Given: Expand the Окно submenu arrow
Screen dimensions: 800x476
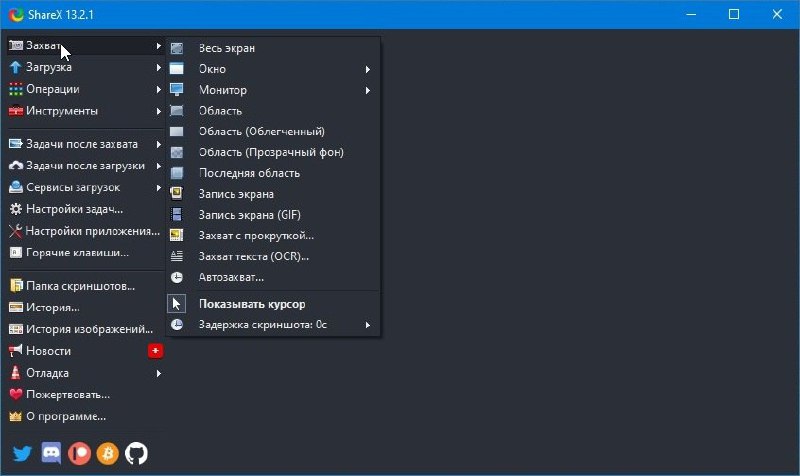Looking at the screenshot, I should coord(368,69).
